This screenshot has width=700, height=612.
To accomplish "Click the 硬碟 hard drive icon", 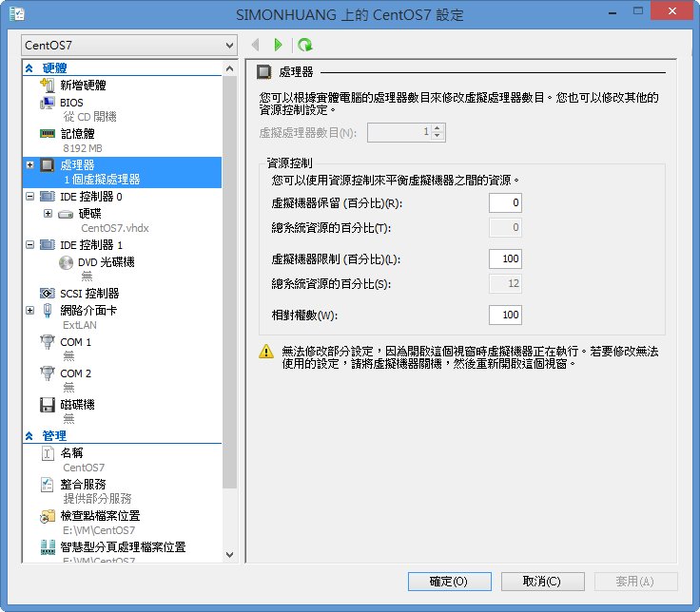I will tap(66, 214).
